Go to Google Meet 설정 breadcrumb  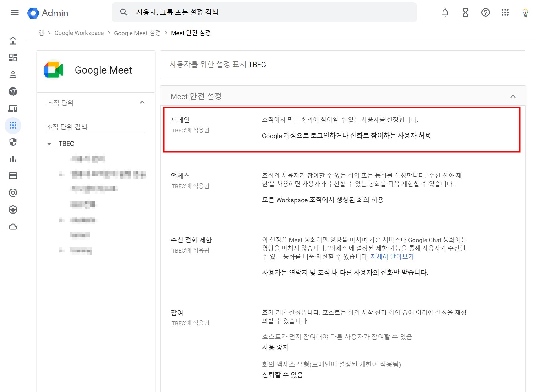137,33
